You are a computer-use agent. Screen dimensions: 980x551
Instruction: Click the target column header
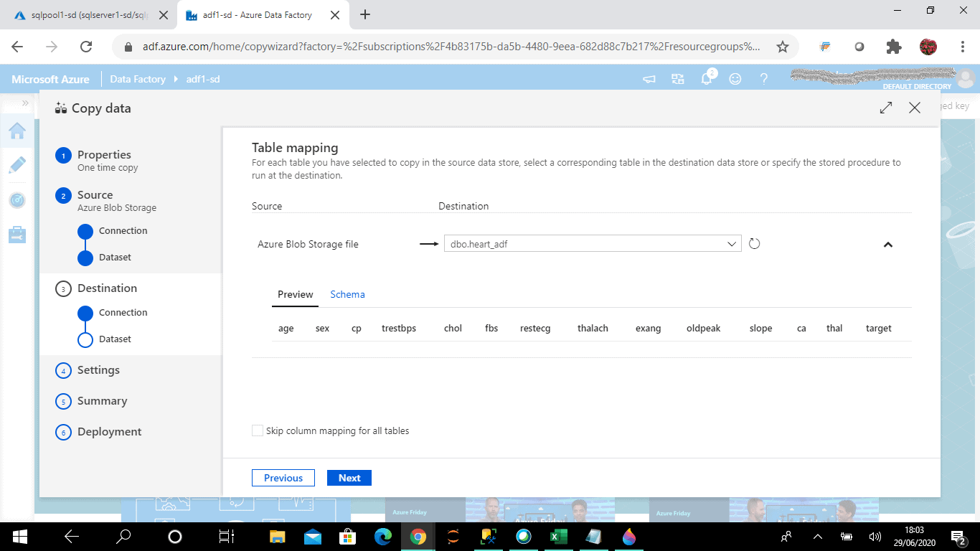(879, 329)
